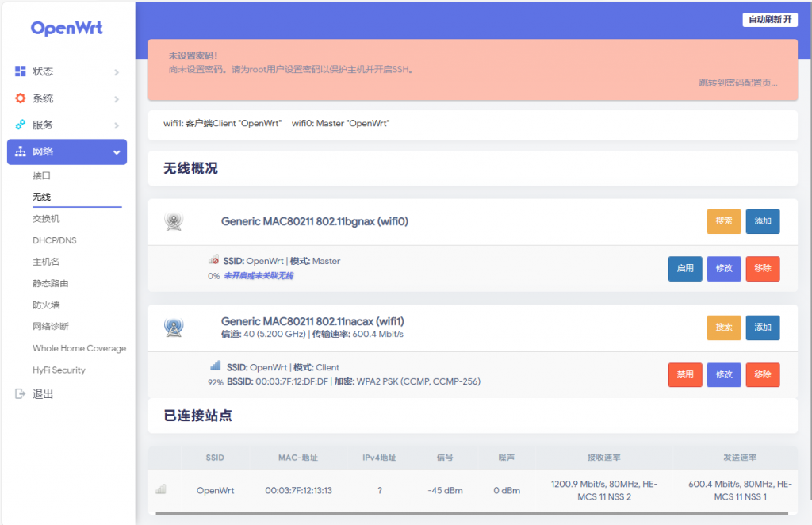Click 移除 remove button for Master network
Viewport: 812px width, 525px height.
[762, 268]
